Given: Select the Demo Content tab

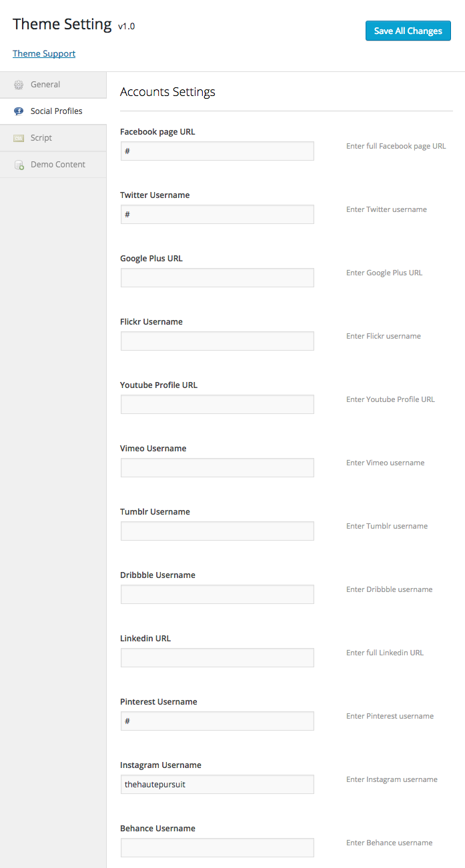Looking at the screenshot, I should tap(59, 164).
